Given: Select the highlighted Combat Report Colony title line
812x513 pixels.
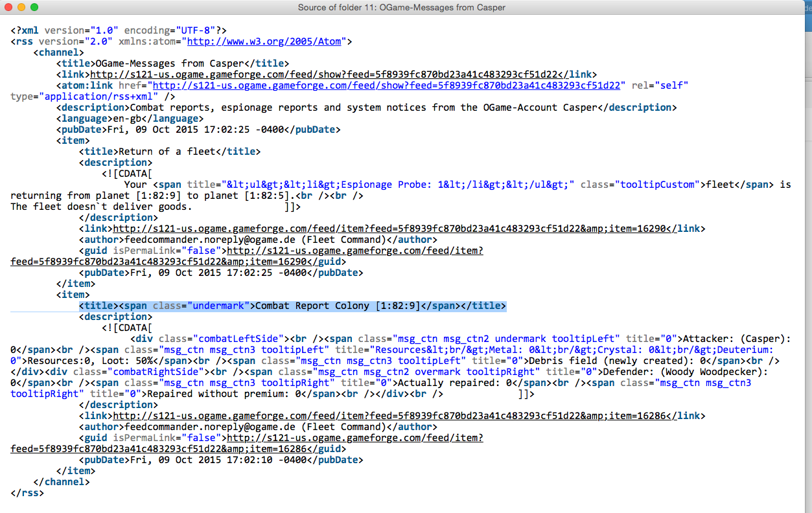Looking at the screenshot, I should (292, 306).
